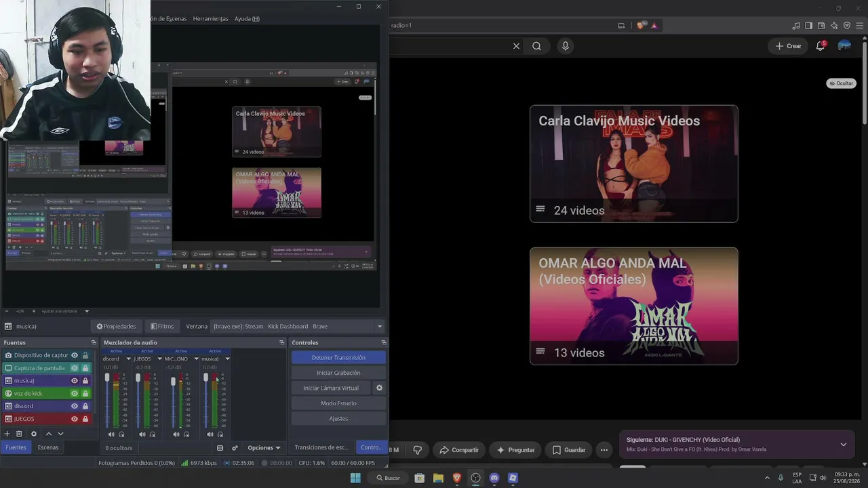Toggle visibility of Dispositivo de captura source
Image resolution: width=868 pixels, height=488 pixels.
pyautogui.click(x=75, y=355)
